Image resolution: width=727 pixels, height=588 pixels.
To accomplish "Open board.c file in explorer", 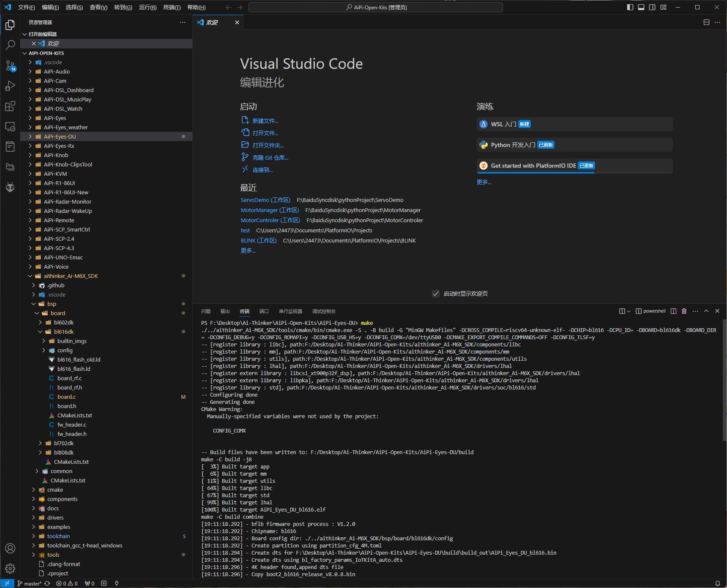I will tap(66, 397).
